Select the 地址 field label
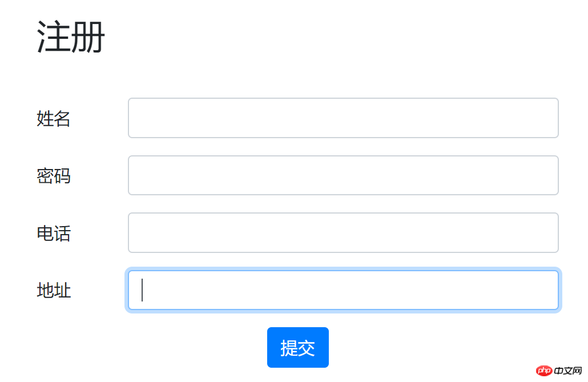 pos(53,291)
